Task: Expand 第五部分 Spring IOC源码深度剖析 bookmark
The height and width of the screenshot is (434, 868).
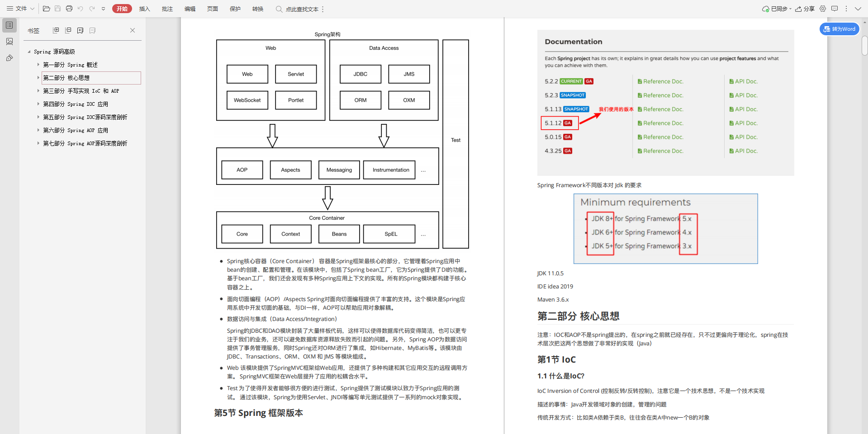Action: point(38,117)
